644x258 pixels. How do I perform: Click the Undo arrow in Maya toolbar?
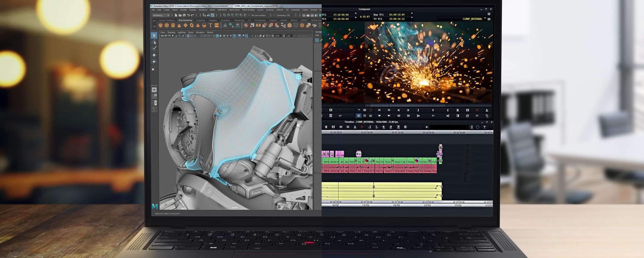(x=188, y=15)
